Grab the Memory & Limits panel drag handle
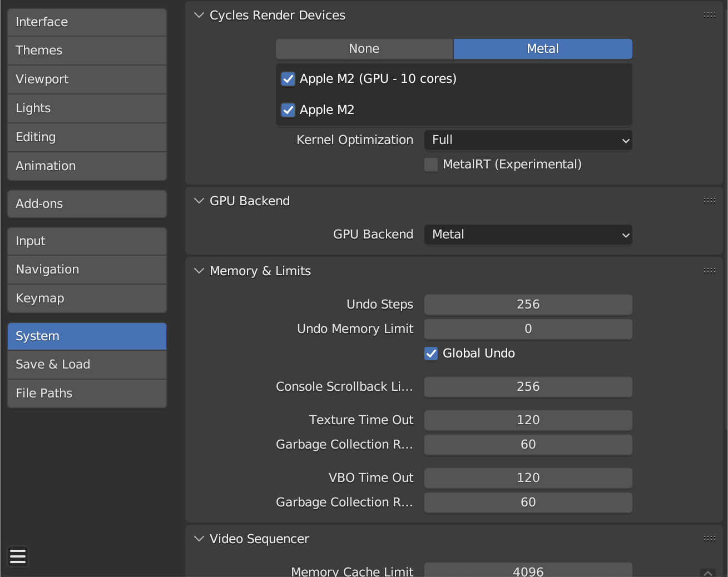Image resolution: width=728 pixels, height=577 pixels. (x=709, y=271)
